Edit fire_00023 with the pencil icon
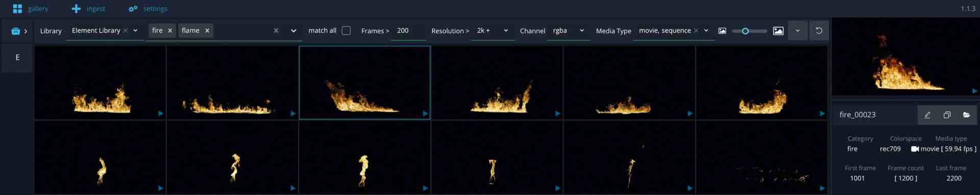This screenshot has width=980, height=195. click(927, 115)
